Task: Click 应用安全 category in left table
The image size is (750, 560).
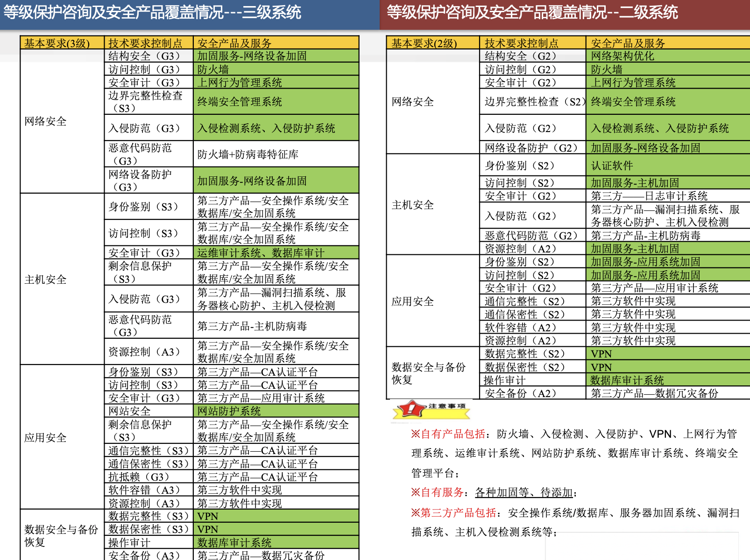Action: (x=62, y=437)
